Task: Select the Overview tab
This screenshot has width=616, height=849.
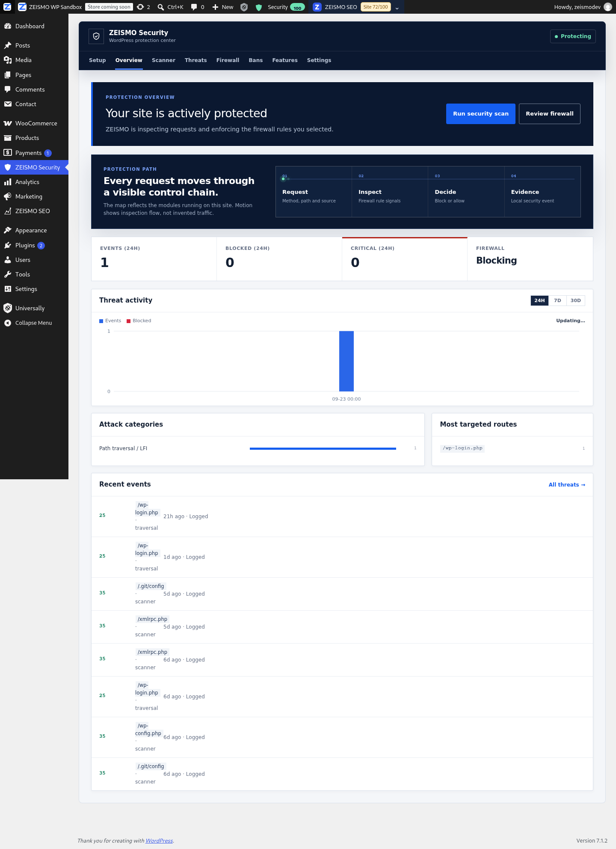Action: tap(129, 60)
